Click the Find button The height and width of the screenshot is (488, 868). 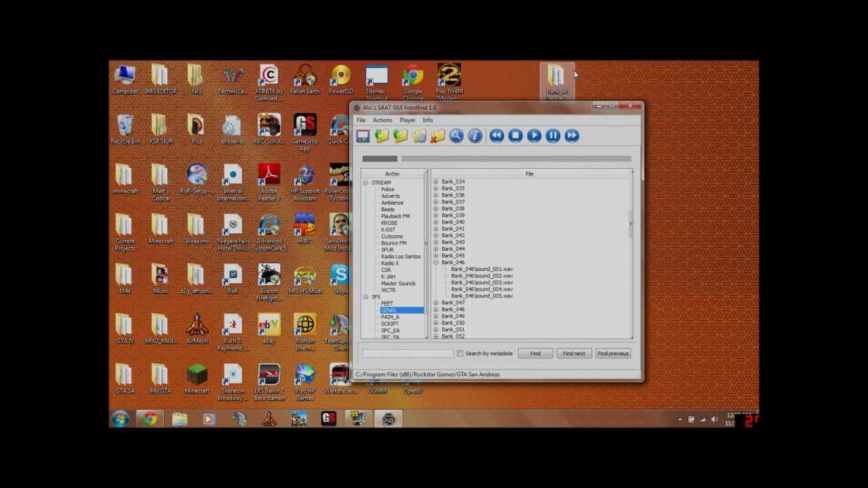535,353
